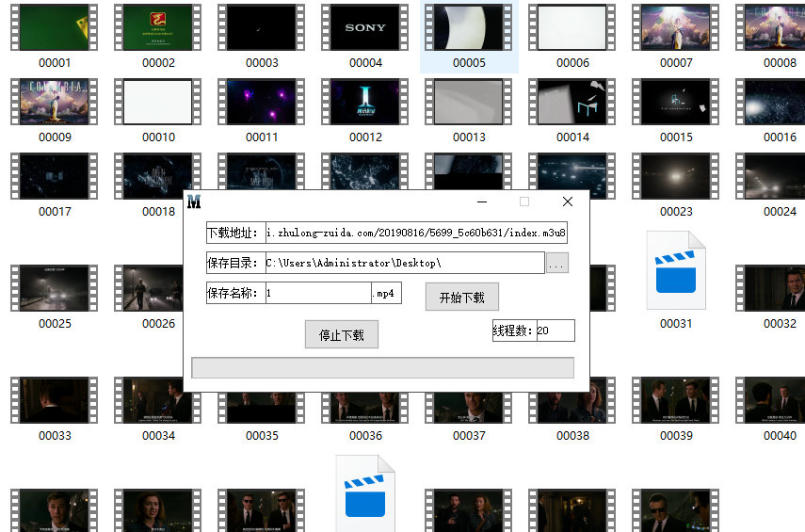Image resolution: width=805 pixels, height=532 pixels.
Task: Click the 停止下载 stop download button
Action: [x=342, y=335]
